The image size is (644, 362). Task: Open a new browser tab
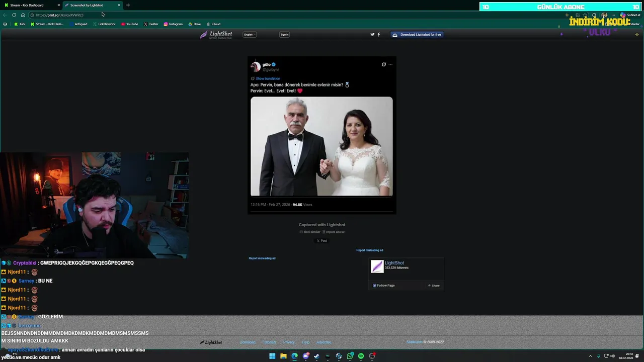[x=128, y=5]
